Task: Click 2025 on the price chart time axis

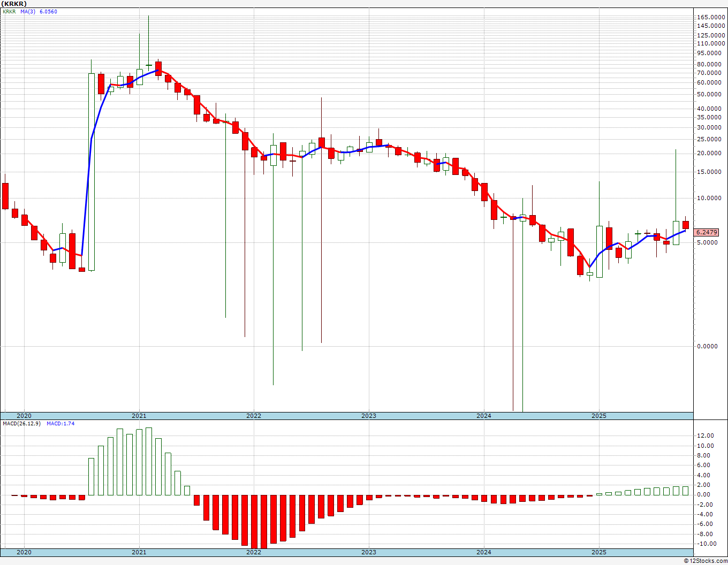Action: (x=599, y=416)
